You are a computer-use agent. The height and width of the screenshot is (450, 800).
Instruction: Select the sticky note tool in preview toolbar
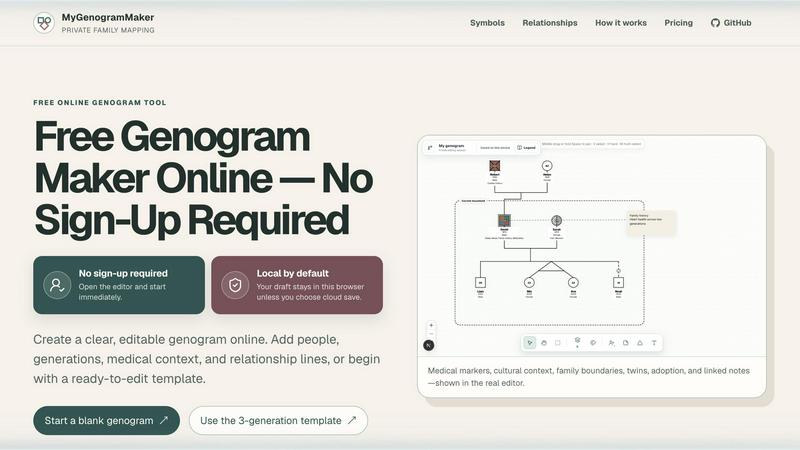pyautogui.click(x=626, y=343)
